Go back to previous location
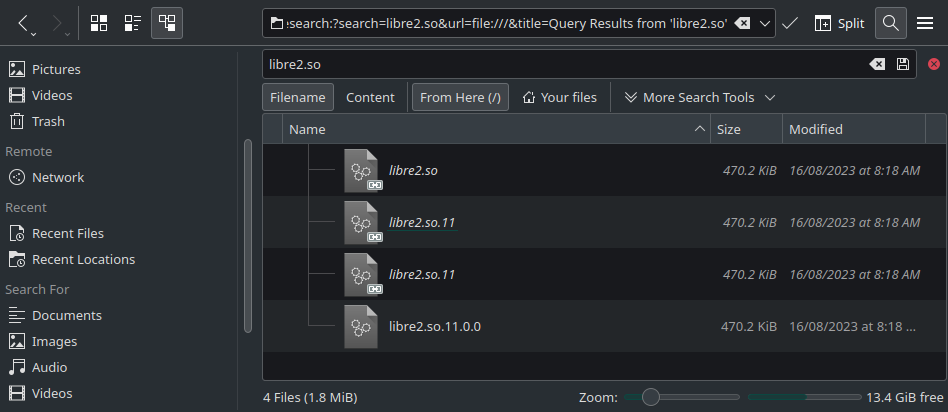 23,24
